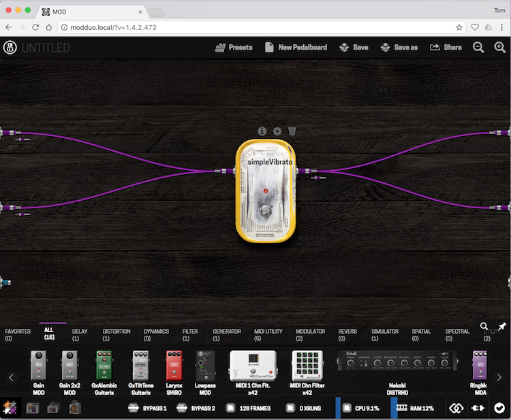Viewport: 511px width, 420px height.
Task: Open the pedalboard builder puzzle icon
Action: pos(10,408)
